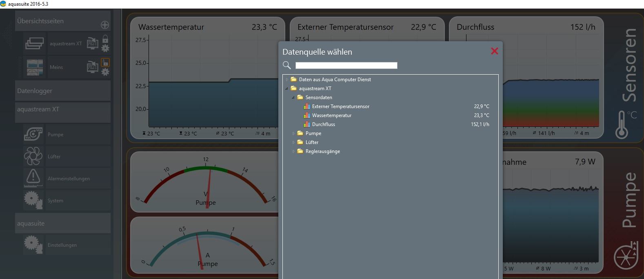Open the aquasuite section header

tap(63, 224)
